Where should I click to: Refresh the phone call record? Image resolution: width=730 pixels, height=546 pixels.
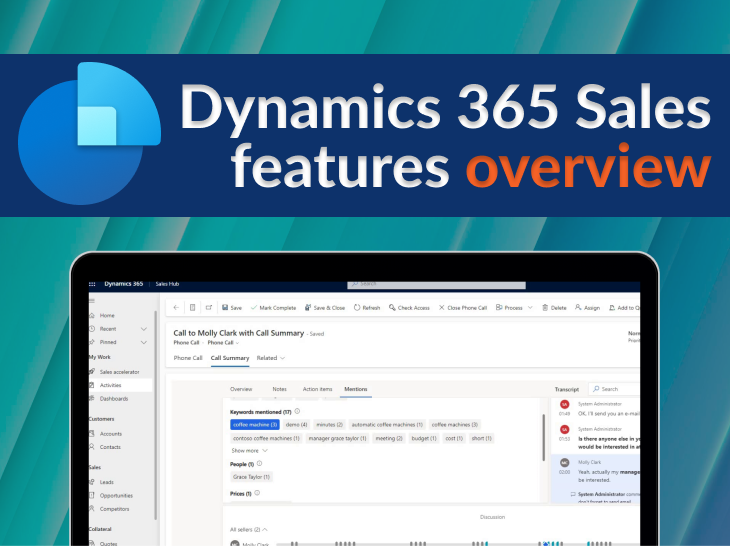pyautogui.click(x=367, y=308)
